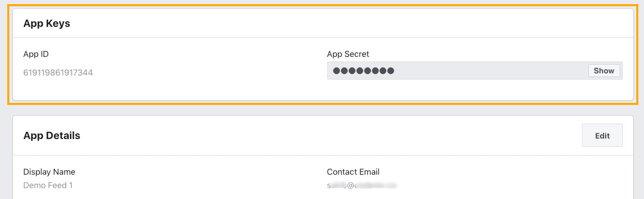Click the hidden secret dots

click(x=363, y=71)
